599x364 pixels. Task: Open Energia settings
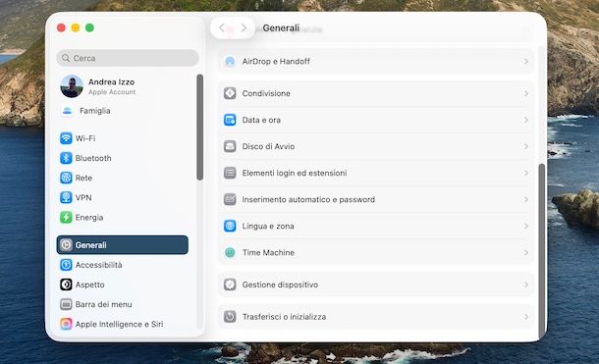[x=122, y=217]
